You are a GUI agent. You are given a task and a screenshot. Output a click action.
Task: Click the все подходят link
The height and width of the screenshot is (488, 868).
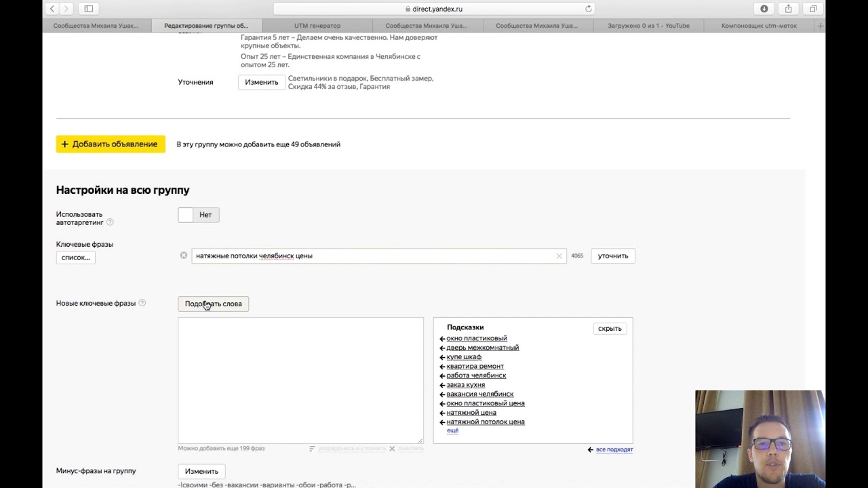(614, 449)
